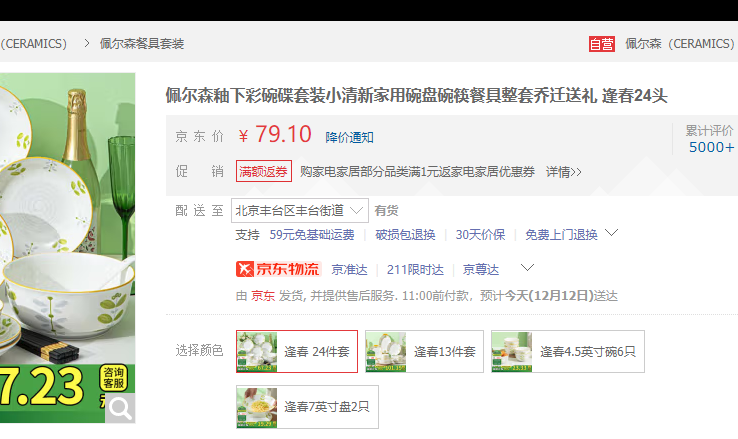Click the 逢春7英寸盘2只 thumbnail image
The width and height of the screenshot is (738, 439).
[257, 407]
